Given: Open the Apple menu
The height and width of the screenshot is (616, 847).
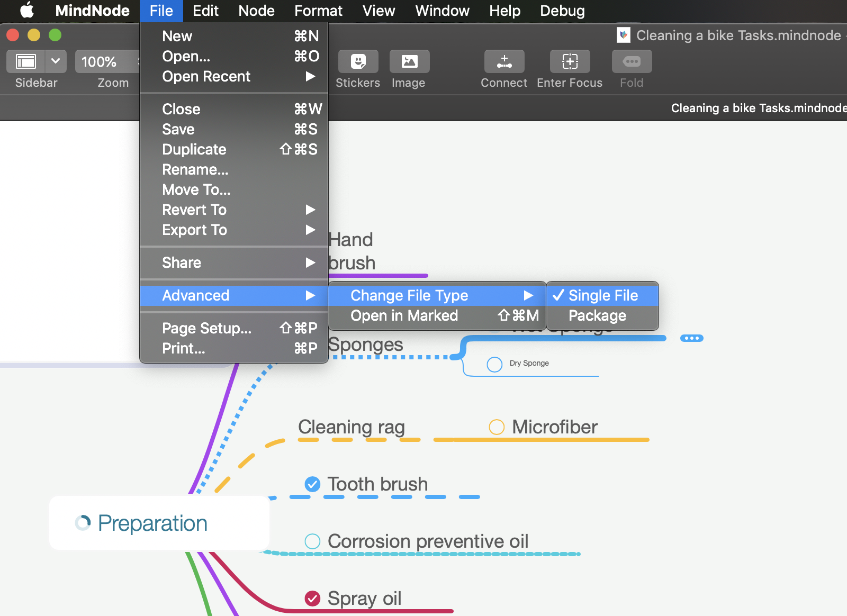Looking at the screenshot, I should point(26,11).
